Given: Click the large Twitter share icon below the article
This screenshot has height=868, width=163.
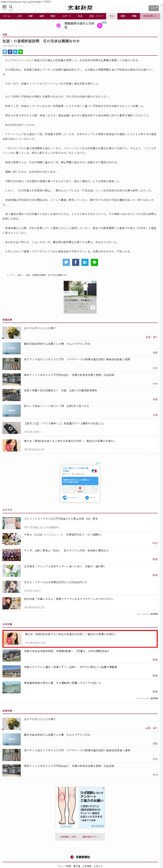Looking at the screenshot, I should 66,262.
